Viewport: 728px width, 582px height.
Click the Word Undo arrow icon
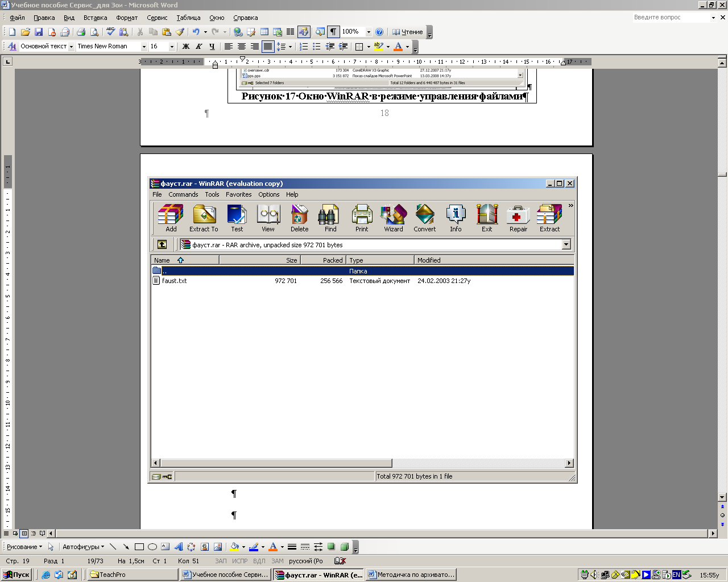tap(196, 32)
